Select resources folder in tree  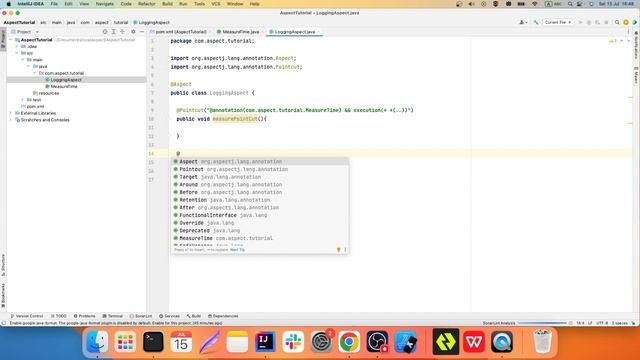click(x=46, y=93)
